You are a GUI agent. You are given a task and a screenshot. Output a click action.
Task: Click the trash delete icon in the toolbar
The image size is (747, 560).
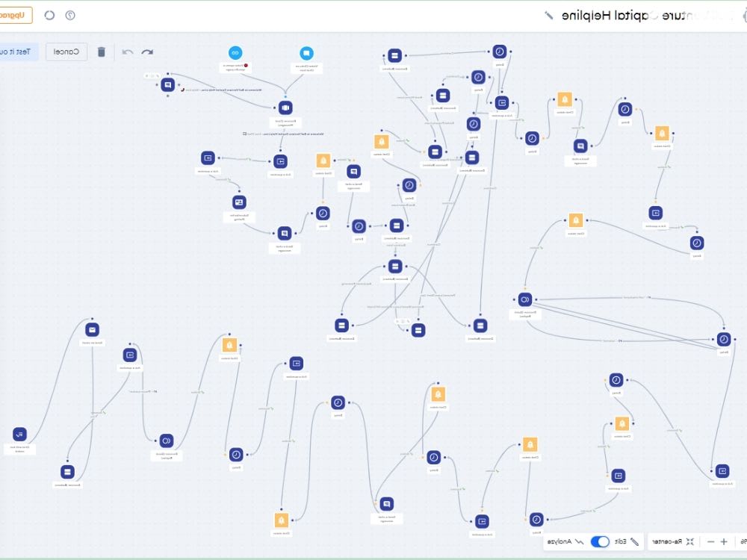click(102, 52)
